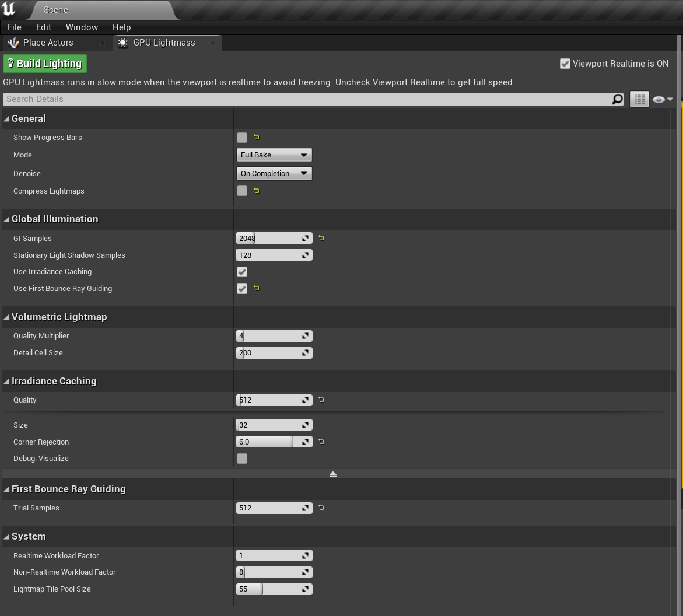
Task: Collapse the Volumetric Lightmap section
Action: coord(6,317)
